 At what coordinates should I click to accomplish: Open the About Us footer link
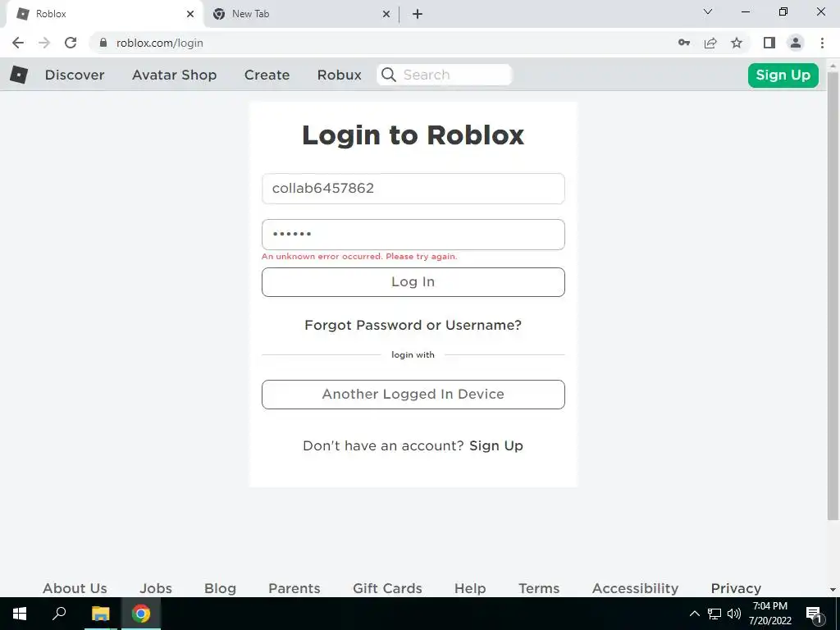pos(75,588)
